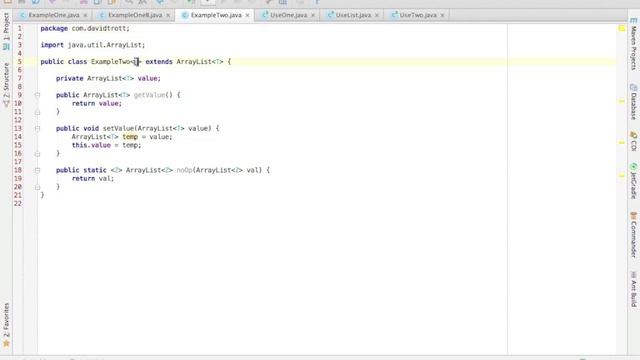Close the UseTwo.java tab
Screen dimensions: 640x360
(442, 15)
